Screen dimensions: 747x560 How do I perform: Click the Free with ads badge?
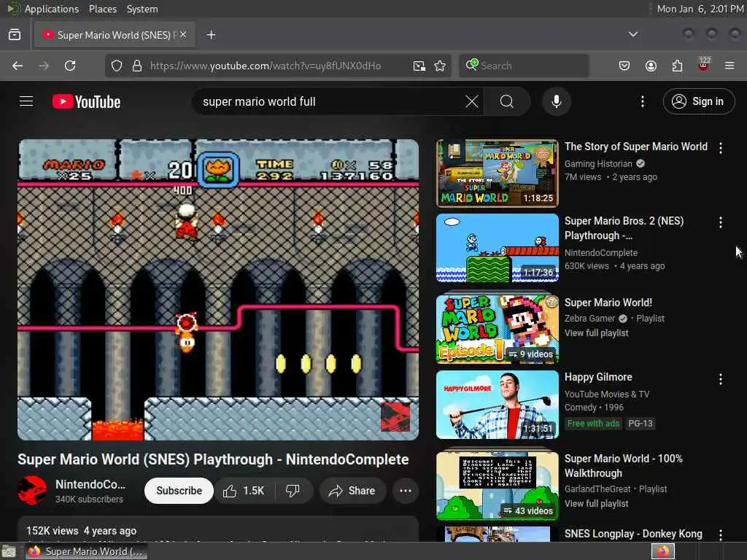click(593, 424)
